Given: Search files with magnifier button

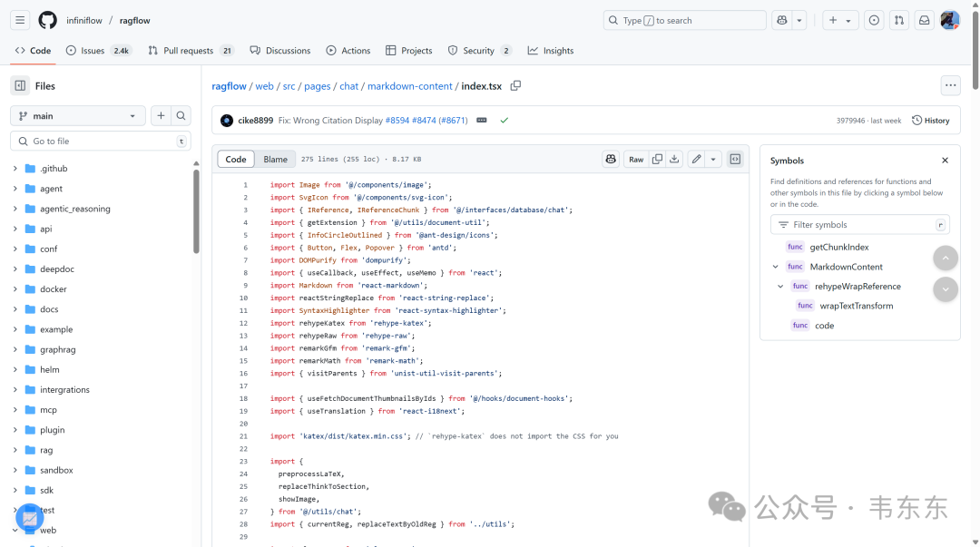Looking at the screenshot, I should (181, 115).
